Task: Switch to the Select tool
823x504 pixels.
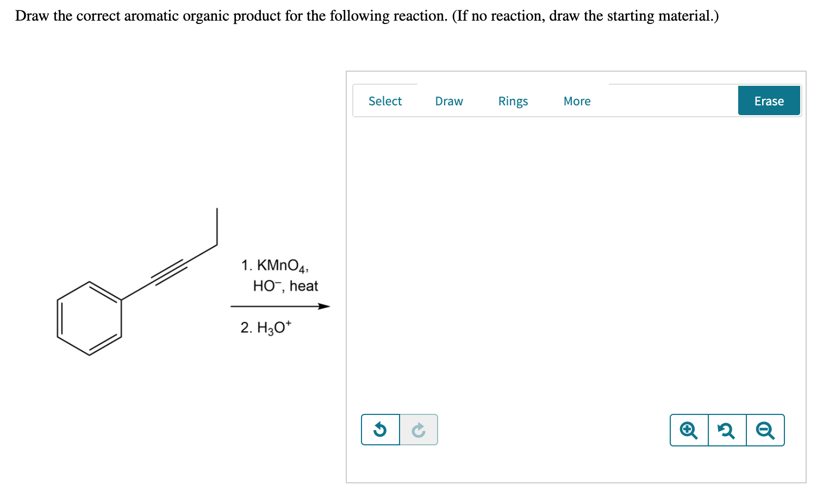Action: [385, 101]
